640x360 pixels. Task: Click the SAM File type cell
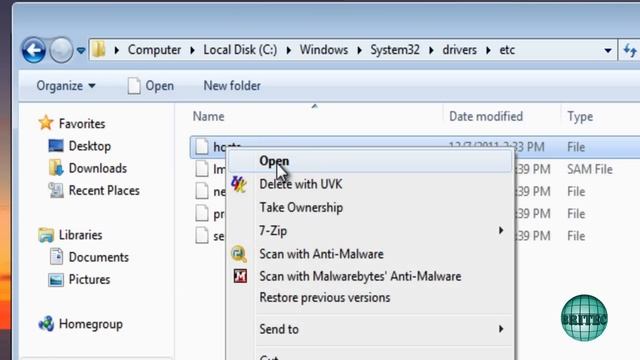(590, 169)
